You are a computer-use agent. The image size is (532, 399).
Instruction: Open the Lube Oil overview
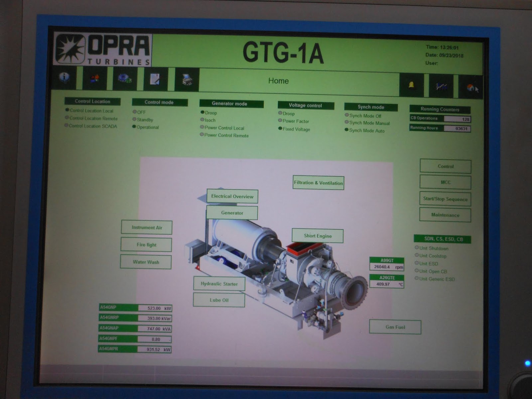point(219,300)
